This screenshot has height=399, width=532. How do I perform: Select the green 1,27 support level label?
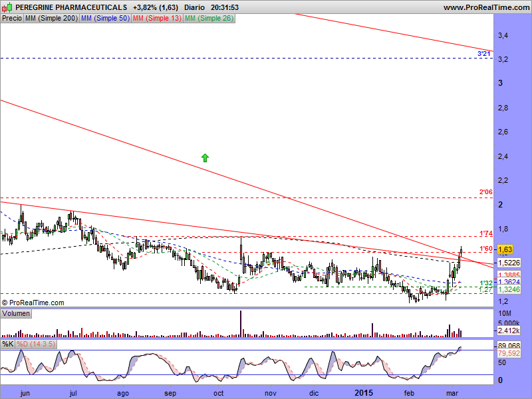click(485, 290)
